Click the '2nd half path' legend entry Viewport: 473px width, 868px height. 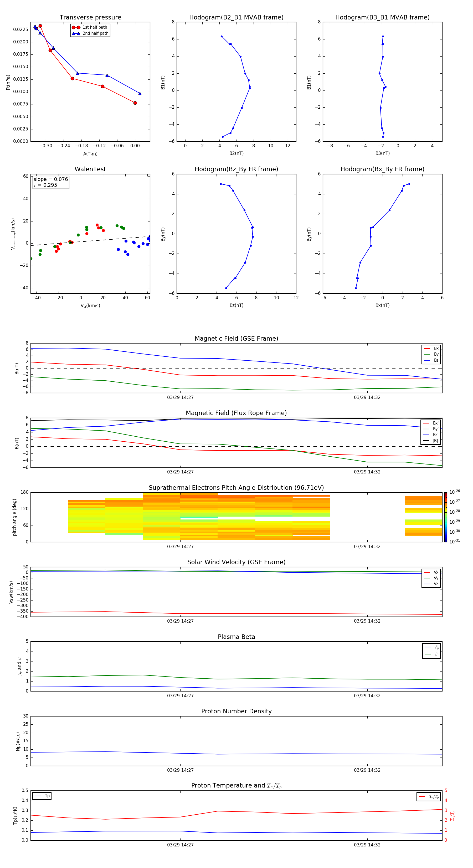click(90, 33)
